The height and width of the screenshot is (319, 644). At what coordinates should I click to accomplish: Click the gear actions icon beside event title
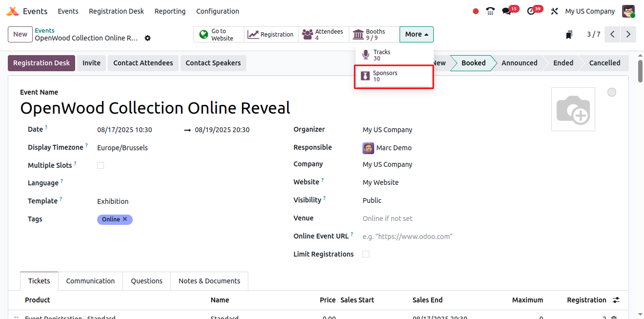coord(148,38)
